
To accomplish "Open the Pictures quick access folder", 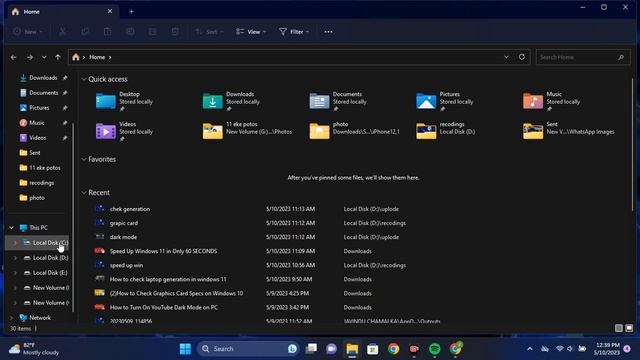I will click(x=444, y=101).
